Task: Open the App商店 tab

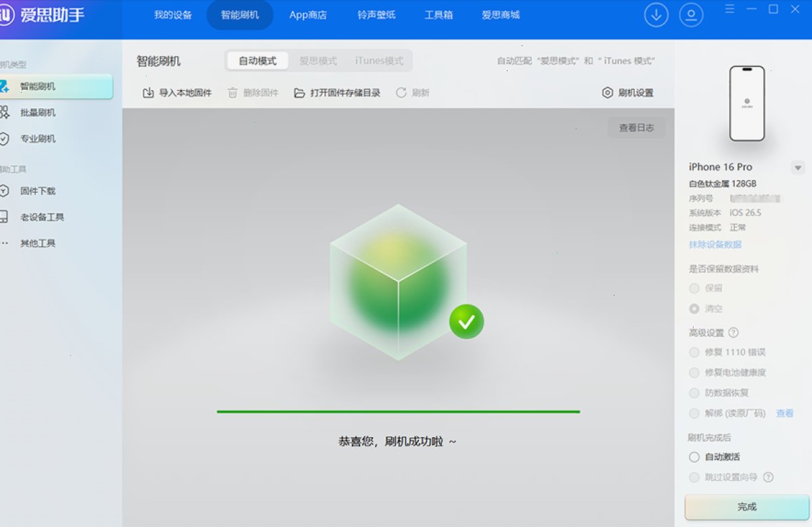Action: click(x=308, y=15)
